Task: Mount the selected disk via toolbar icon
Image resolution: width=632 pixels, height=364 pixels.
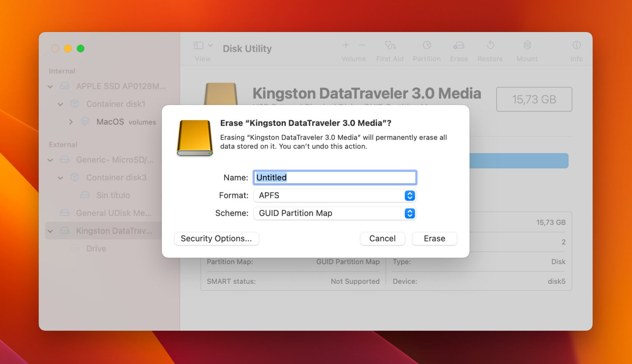Action: coord(527,49)
